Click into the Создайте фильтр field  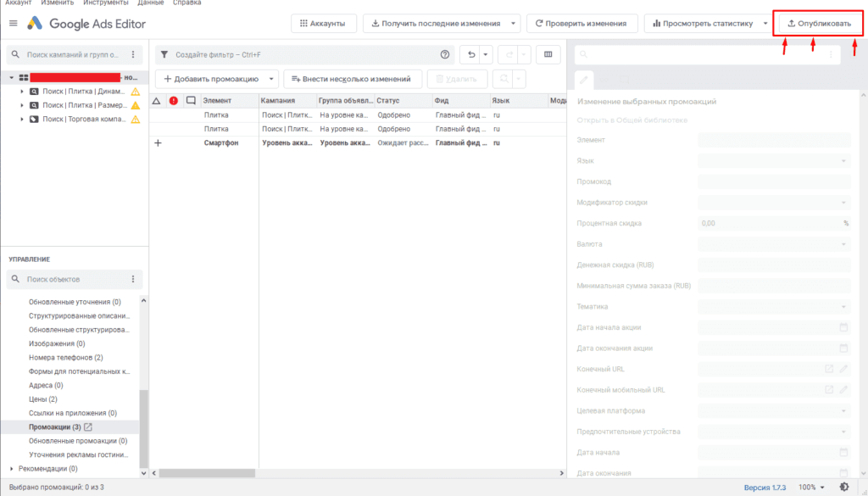point(304,55)
